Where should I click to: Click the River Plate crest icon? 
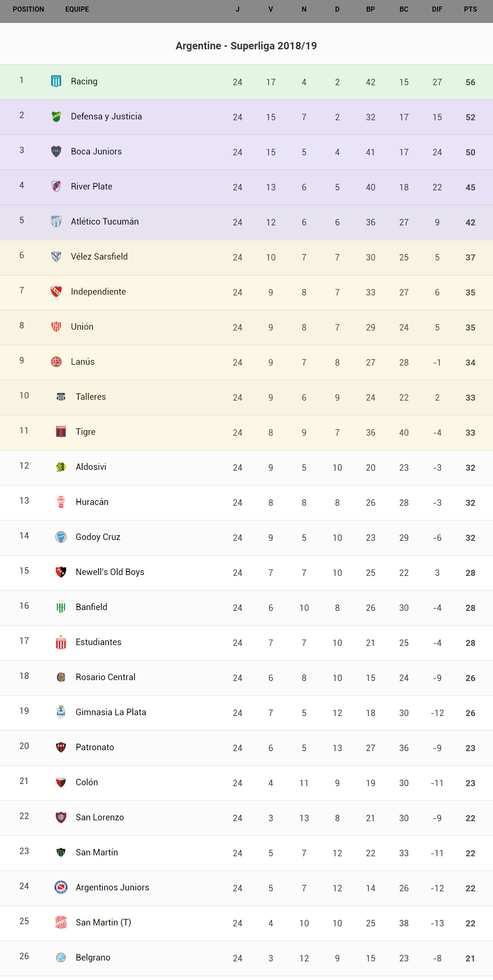[x=56, y=186]
